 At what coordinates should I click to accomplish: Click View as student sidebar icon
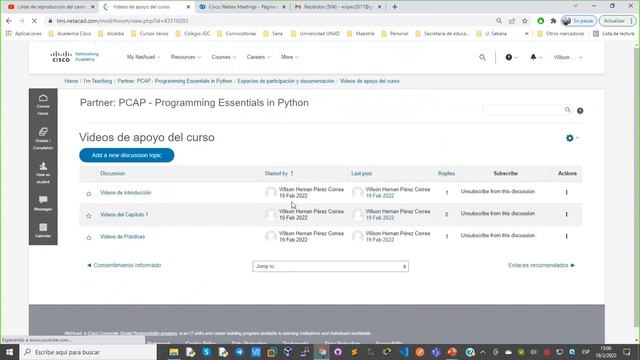43,173
